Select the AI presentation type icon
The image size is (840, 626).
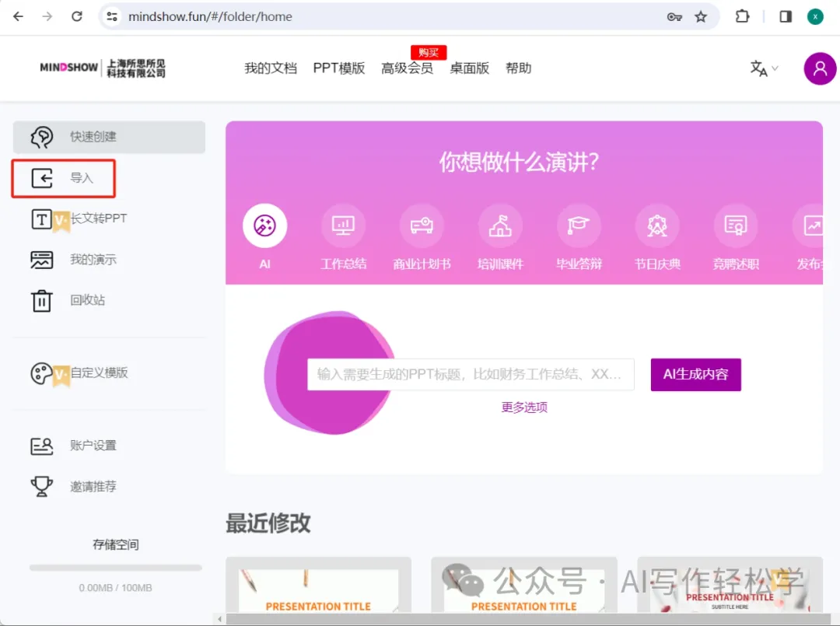coord(264,226)
